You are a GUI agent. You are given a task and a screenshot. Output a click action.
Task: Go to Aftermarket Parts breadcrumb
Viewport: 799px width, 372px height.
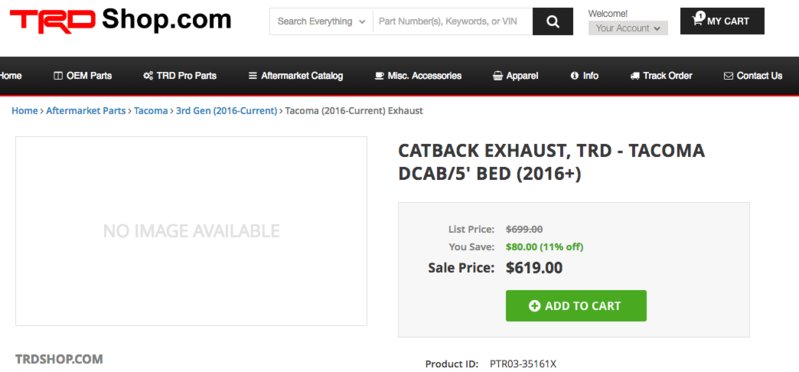(86, 111)
